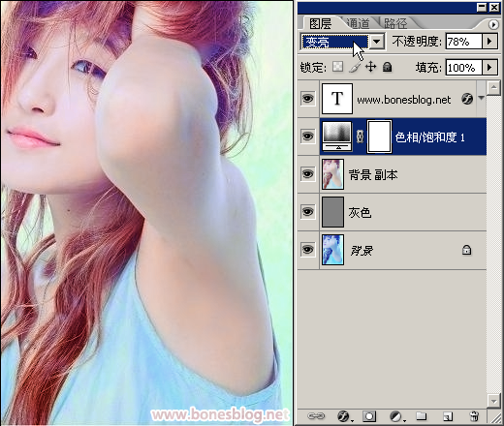Viewport: 504px width, 426px height.
Task: Create a new layer group folder icon
Action: (421, 416)
